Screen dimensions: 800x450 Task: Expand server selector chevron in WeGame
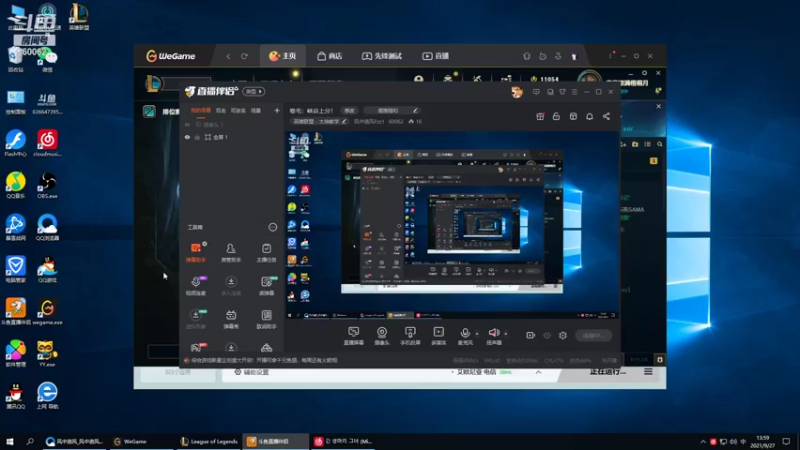click(538, 372)
